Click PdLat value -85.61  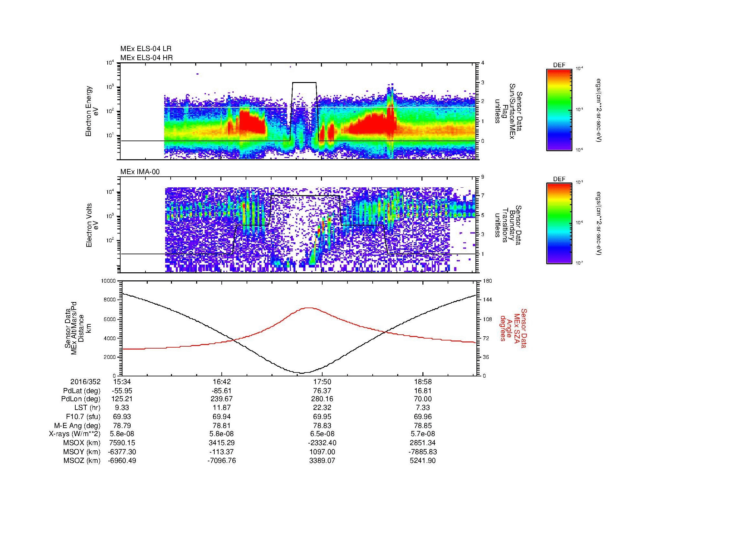pyautogui.click(x=222, y=391)
